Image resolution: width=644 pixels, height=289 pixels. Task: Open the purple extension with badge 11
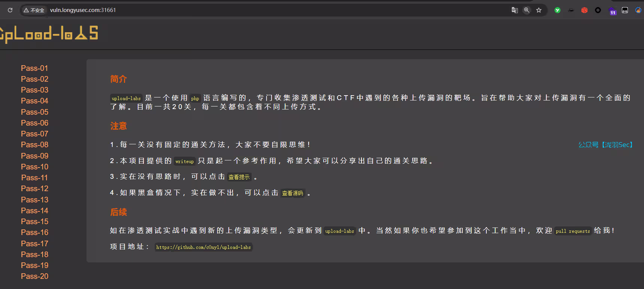[x=612, y=11]
